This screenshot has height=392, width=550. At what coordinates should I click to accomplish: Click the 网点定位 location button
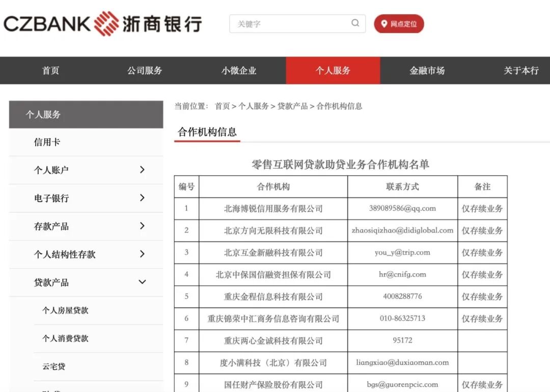[399, 24]
